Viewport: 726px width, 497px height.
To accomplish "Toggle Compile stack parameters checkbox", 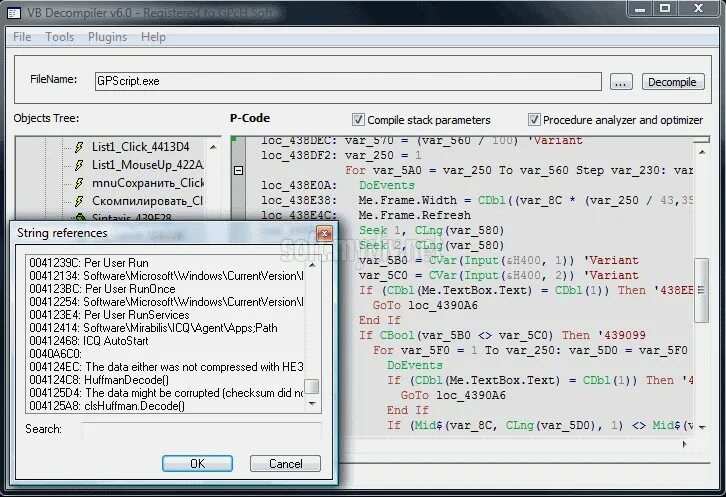I will pyautogui.click(x=358, y=120).
